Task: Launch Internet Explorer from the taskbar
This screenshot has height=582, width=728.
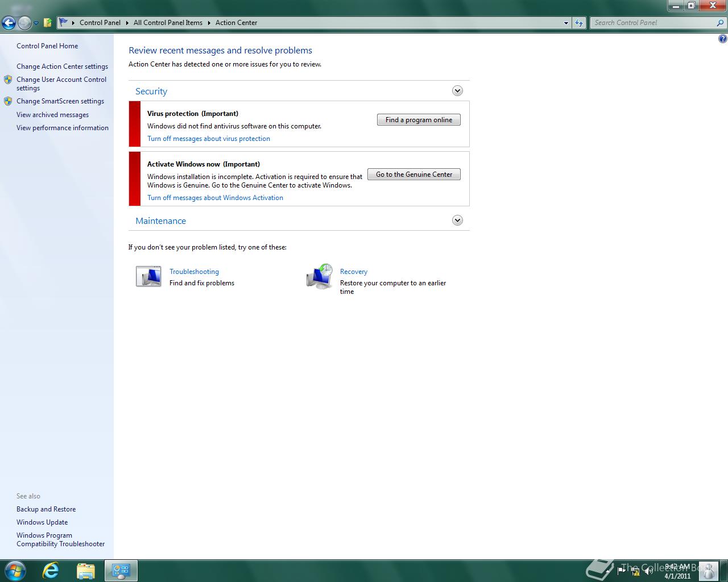Action: [x=51, y=571]
